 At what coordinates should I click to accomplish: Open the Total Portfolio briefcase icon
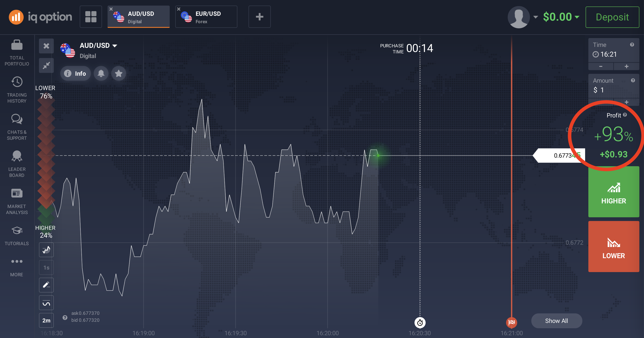(17, 45)
